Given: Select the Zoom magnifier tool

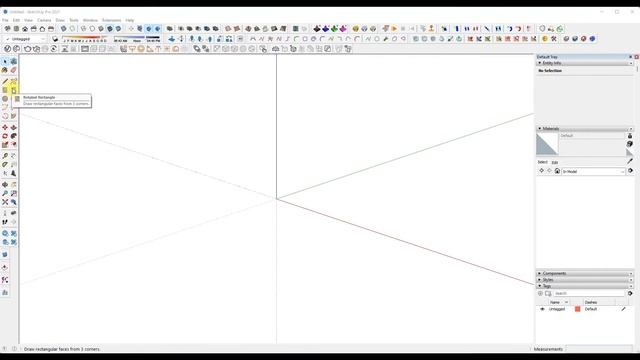Looking at the screenshot, I should [5, 193].
